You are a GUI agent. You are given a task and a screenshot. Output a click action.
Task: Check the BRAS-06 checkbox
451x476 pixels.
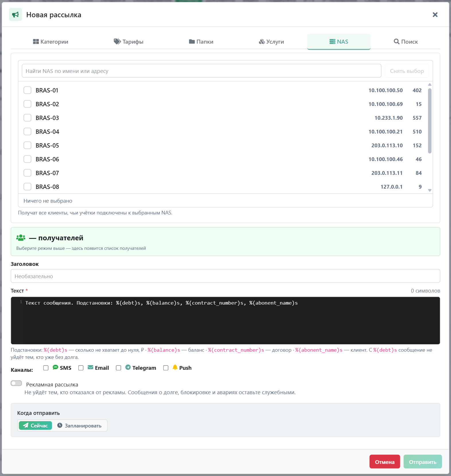coord(28,159)
